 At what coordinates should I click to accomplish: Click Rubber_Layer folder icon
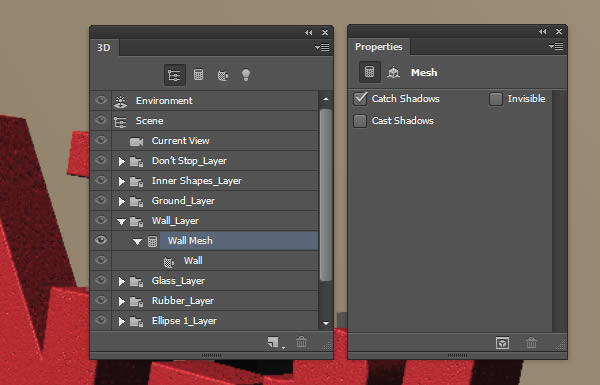[x=136, y=302]
